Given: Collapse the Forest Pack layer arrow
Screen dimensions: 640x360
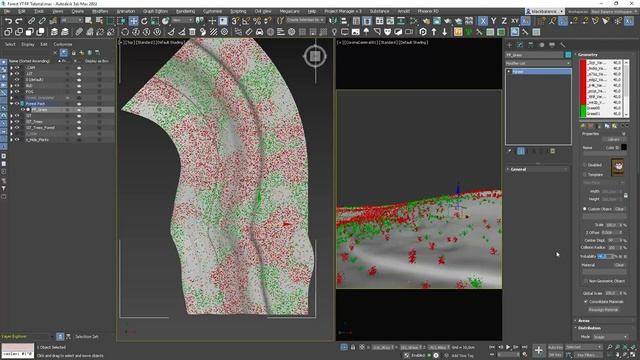Looking at the screenshot, I should click(11, 104).
